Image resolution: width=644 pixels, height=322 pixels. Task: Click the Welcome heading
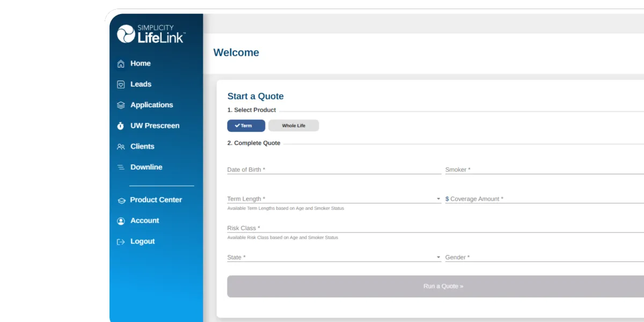[236, 53]
